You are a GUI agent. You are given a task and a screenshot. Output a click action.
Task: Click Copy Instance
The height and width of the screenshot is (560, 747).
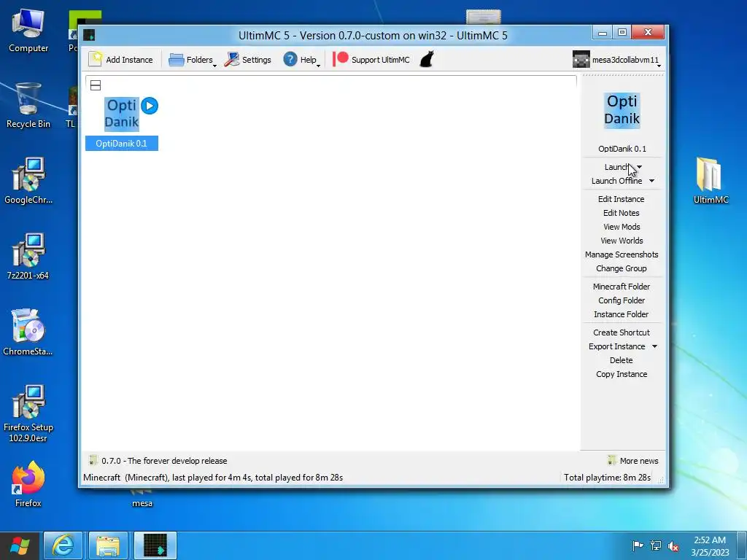[x=622, y=374]
